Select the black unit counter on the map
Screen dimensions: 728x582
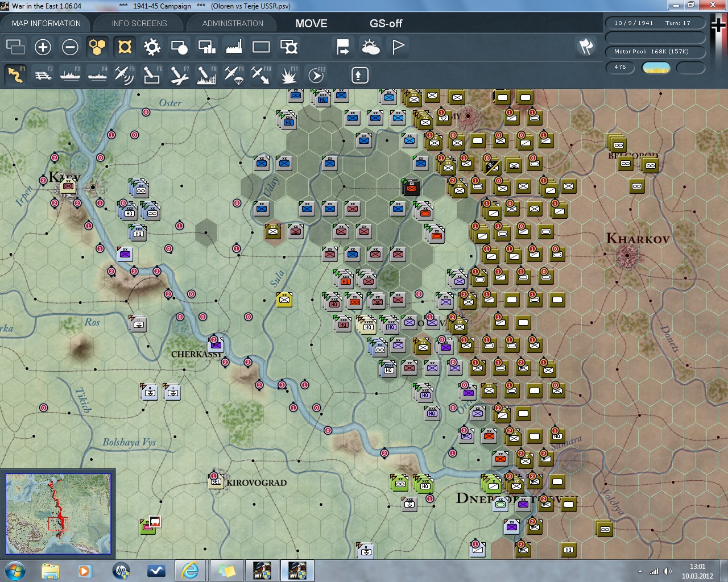[x=411, y=187]
